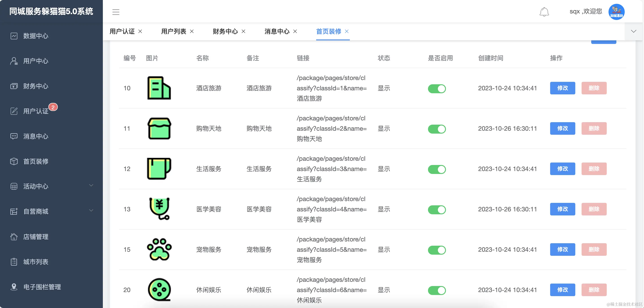Collapse sidebar with hamburger menu icon

(x=116, y=12)
